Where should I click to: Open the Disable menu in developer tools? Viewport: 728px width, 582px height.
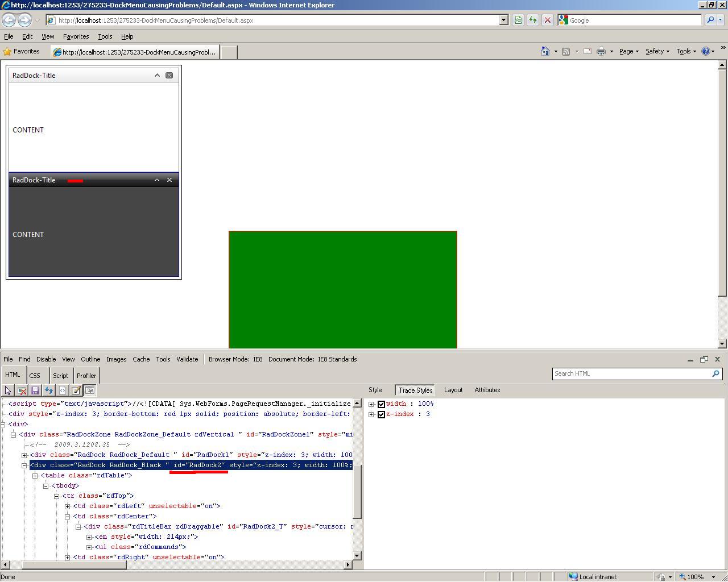click(x=46, y=359)
